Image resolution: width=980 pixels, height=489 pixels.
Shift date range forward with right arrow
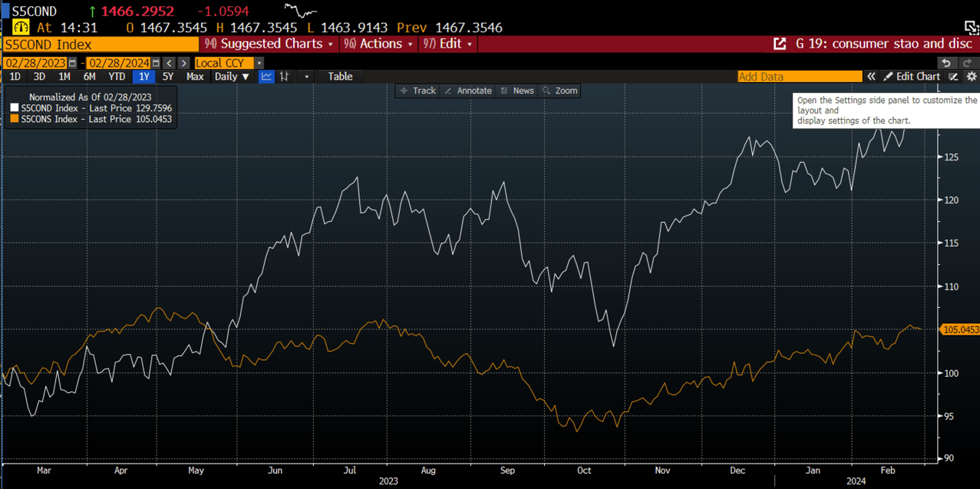point(183,63)
